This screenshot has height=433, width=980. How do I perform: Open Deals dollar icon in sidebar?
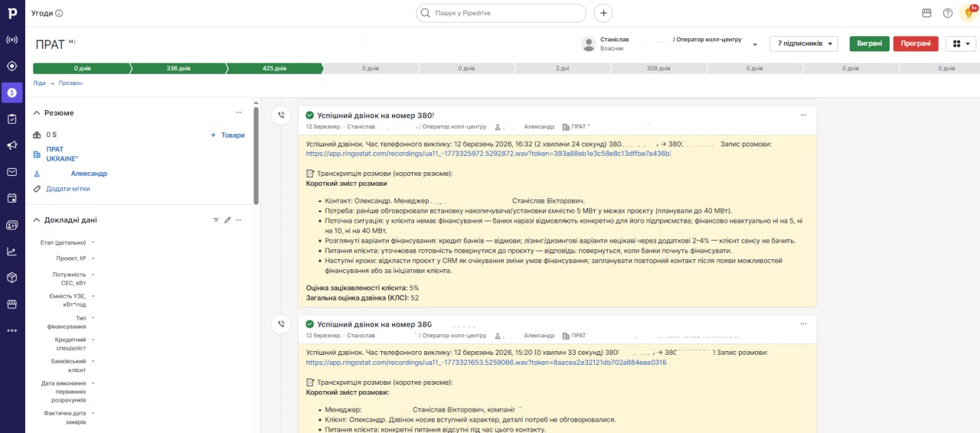[x=12, y=93]
